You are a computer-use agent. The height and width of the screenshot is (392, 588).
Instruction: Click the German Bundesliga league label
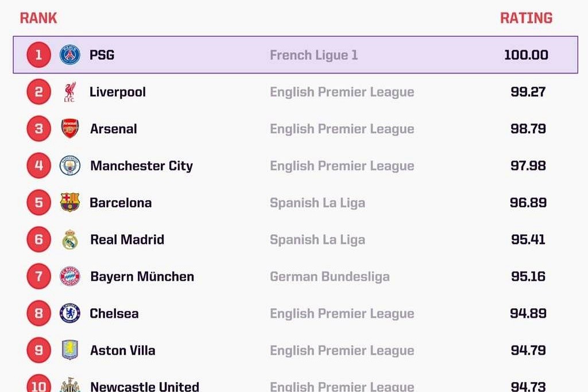coord(330,277)
